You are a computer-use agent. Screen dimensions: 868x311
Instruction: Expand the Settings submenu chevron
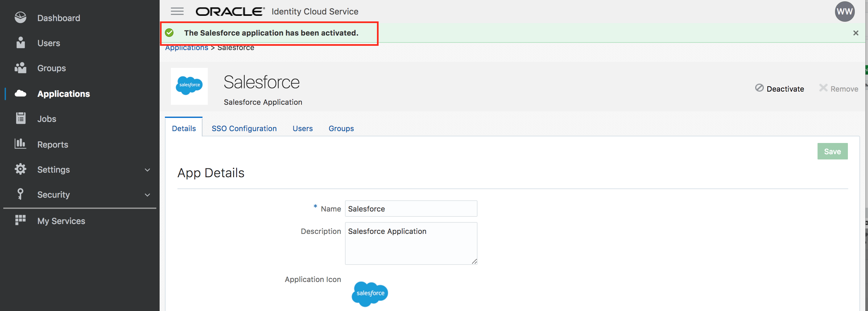(147, 170)
